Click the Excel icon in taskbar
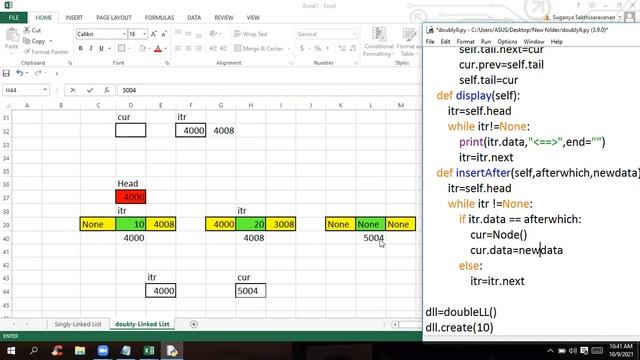The height and width of the screenshot is (360, 640). [149, 351]
